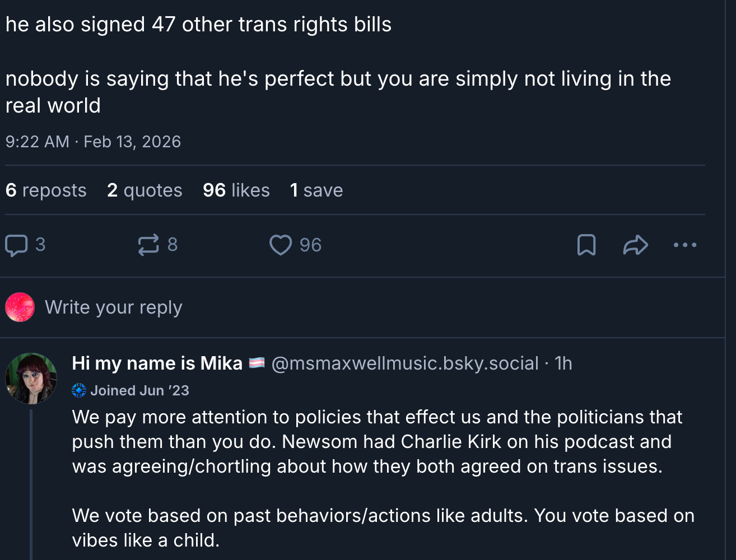Open Hi my name is Mika profile name
736x560 pixels.
[x=157, y=363]
